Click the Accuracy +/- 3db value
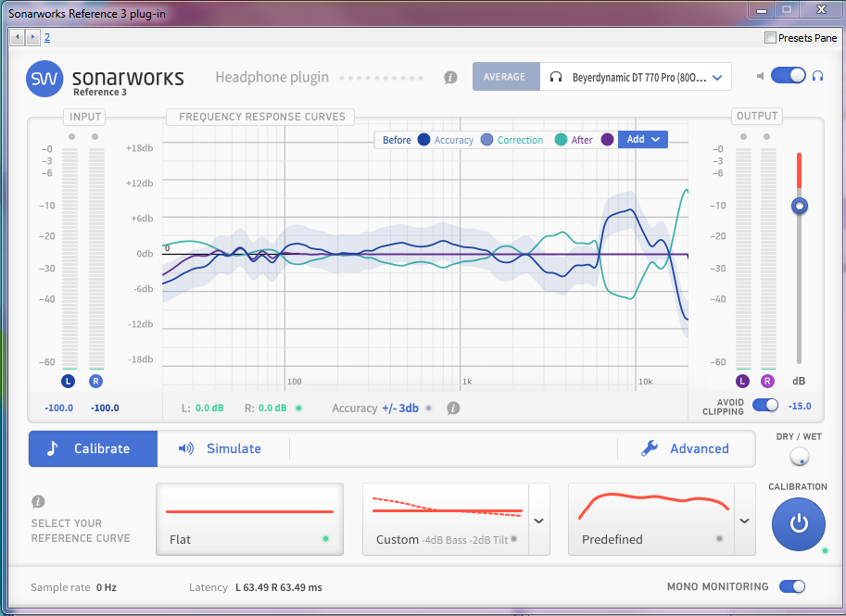 [x=399, y=409]
